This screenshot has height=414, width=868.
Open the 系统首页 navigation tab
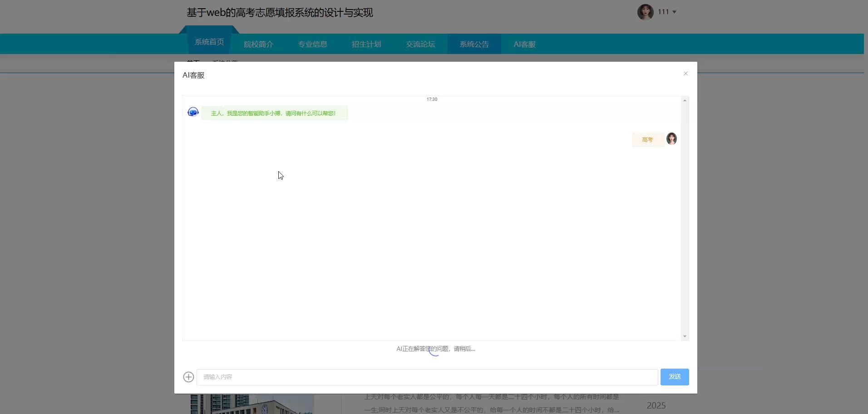pos(209,42)
